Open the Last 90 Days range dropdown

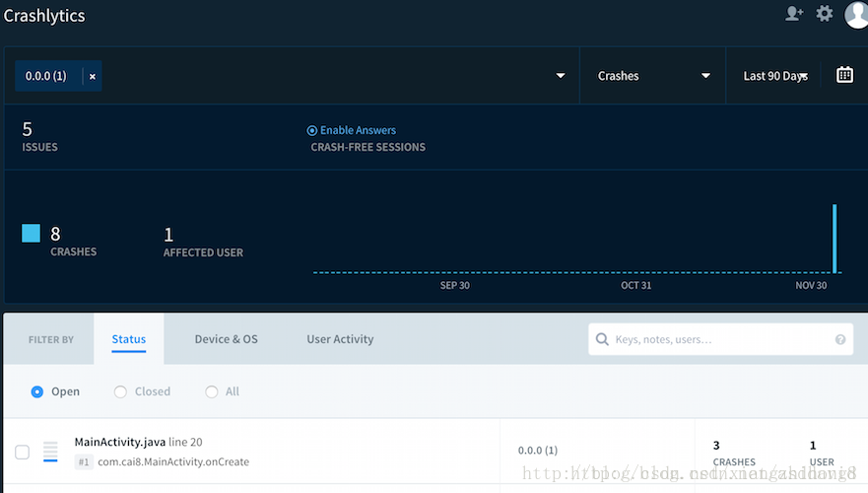[775, 75]
